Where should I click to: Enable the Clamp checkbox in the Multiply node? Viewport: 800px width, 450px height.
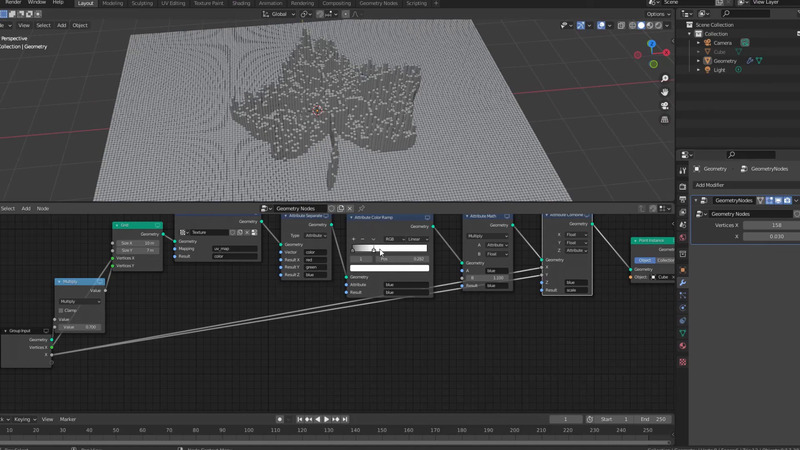tap(61, 310)
